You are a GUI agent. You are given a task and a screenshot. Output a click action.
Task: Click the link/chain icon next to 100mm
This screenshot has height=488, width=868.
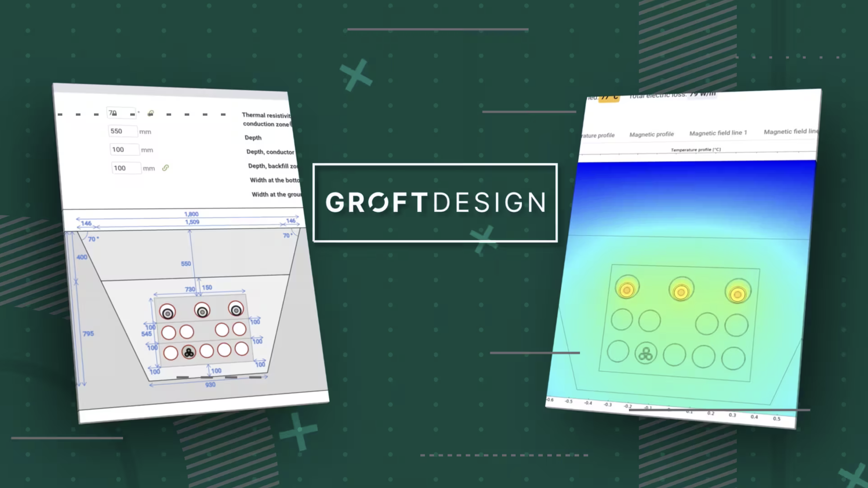166,167
